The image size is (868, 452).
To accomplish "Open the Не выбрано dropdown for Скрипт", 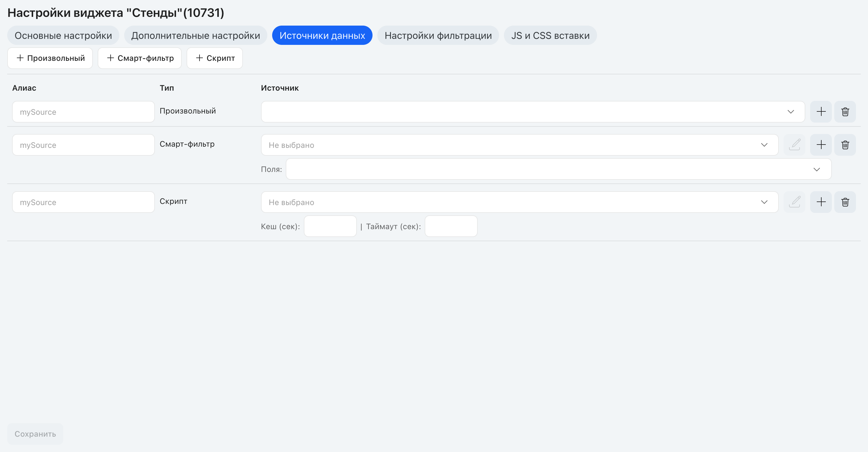I will [520, 202].
